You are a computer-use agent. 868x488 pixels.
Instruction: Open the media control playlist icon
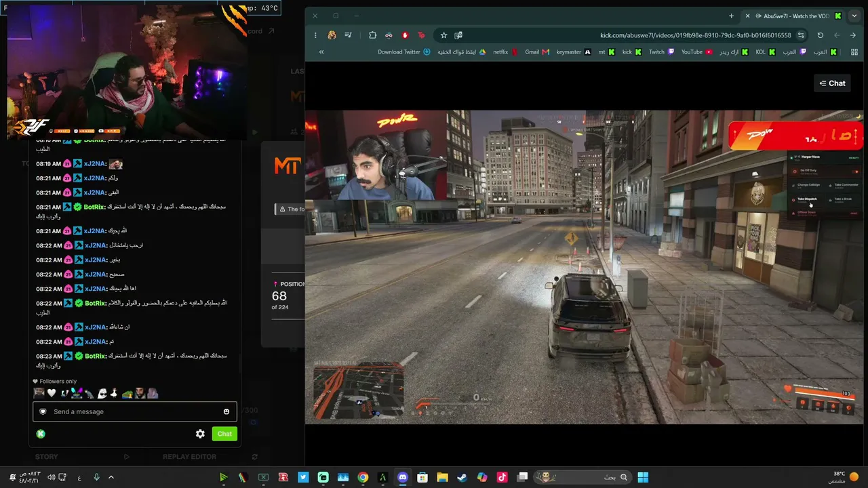coord(348,35)
